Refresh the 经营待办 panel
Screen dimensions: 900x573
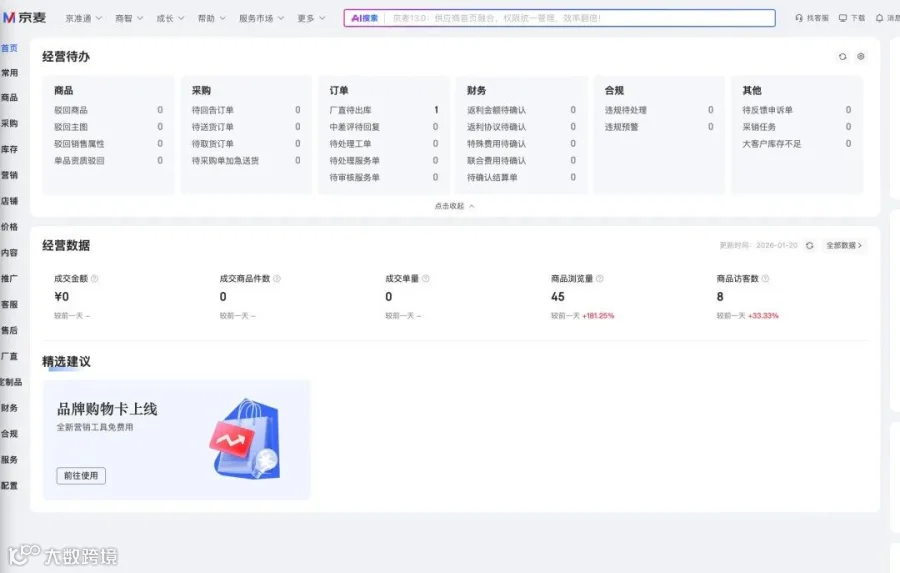(842, 57)
